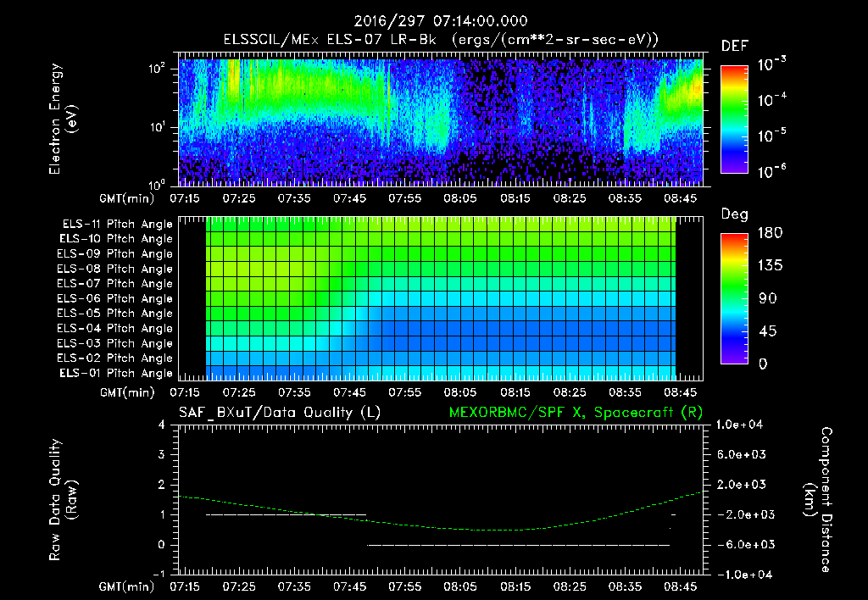Select the ELS-06 Pitch Angle row label
The height and width of the screenshot is (600, 868).
[x=115, y=298]
